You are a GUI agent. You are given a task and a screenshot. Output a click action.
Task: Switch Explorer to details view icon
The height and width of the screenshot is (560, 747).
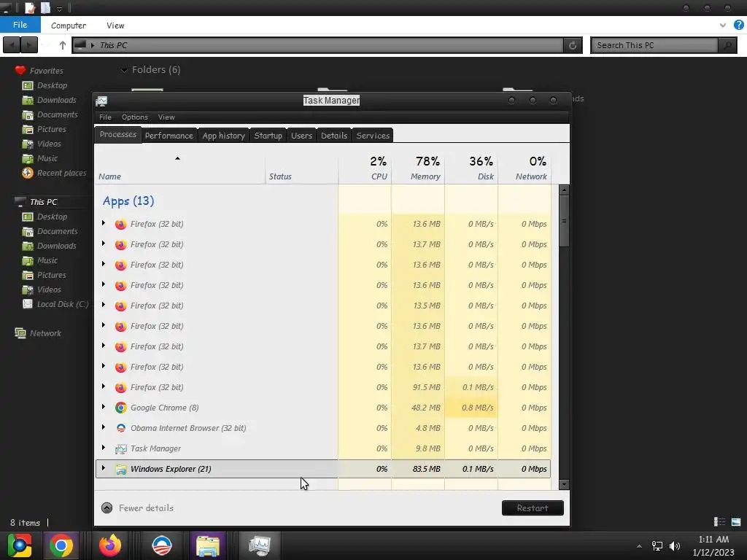(x=719, y=522)
